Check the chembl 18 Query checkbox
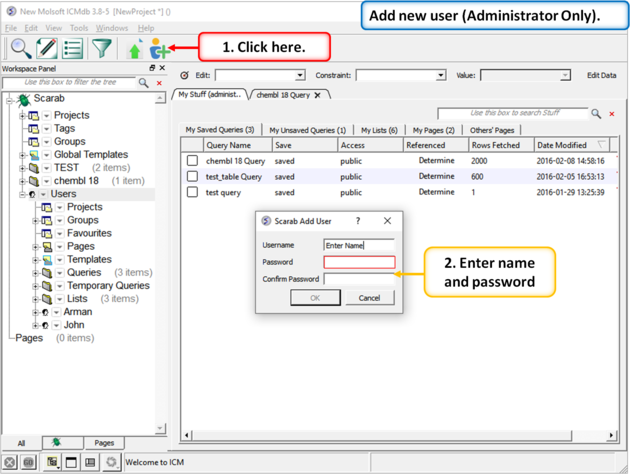This screenshot has height=474, width=630. click(192, 161)
